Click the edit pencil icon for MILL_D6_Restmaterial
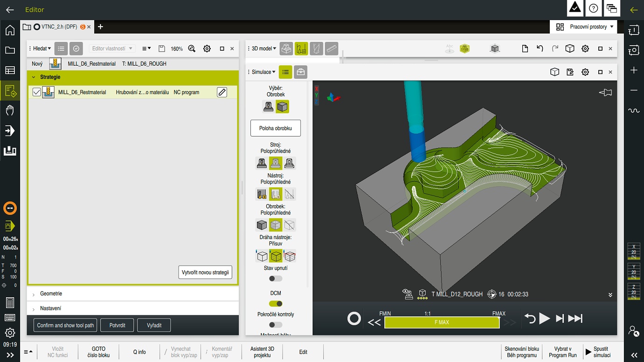The height and width of the screenshot is (362, 644). pyautogui.click(x=222, y=92)
